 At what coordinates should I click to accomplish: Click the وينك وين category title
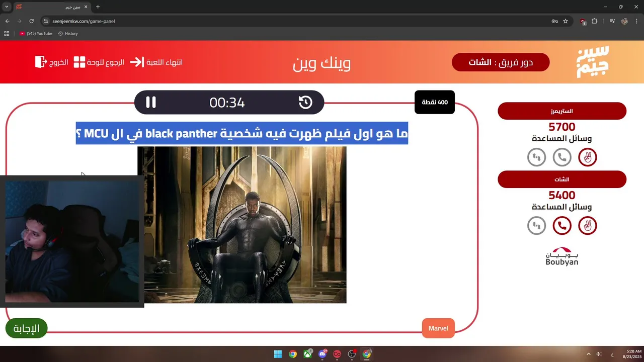coord(322,63)
